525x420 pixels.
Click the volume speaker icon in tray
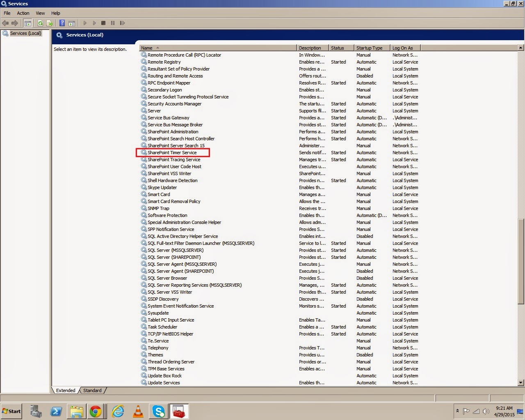pyautogui.click(x=486, y=411)
